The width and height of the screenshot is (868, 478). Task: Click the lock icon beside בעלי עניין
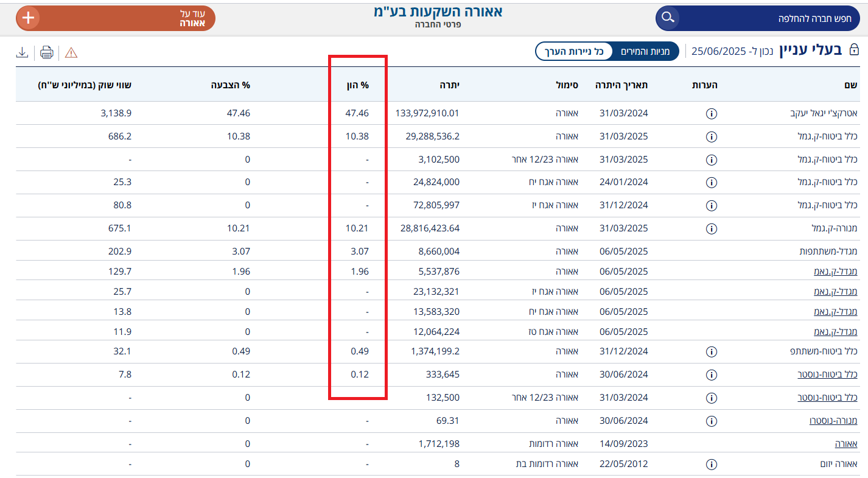[854, 51]
